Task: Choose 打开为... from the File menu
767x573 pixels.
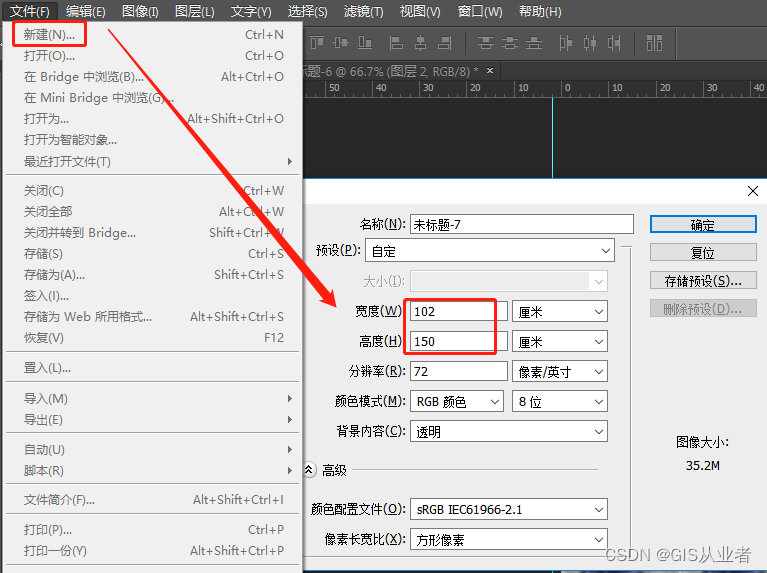Action: 153,119
